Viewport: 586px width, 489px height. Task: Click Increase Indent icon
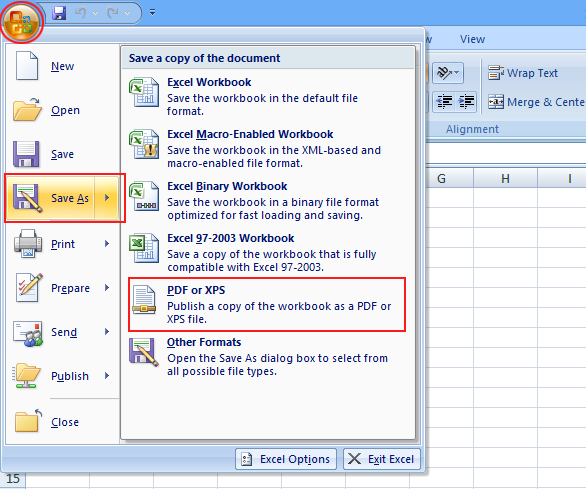tap(466, 102)
